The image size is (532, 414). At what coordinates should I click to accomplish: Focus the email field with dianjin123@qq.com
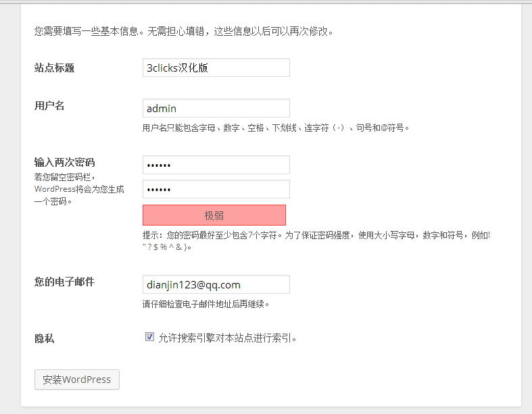(x=216, y=284)
